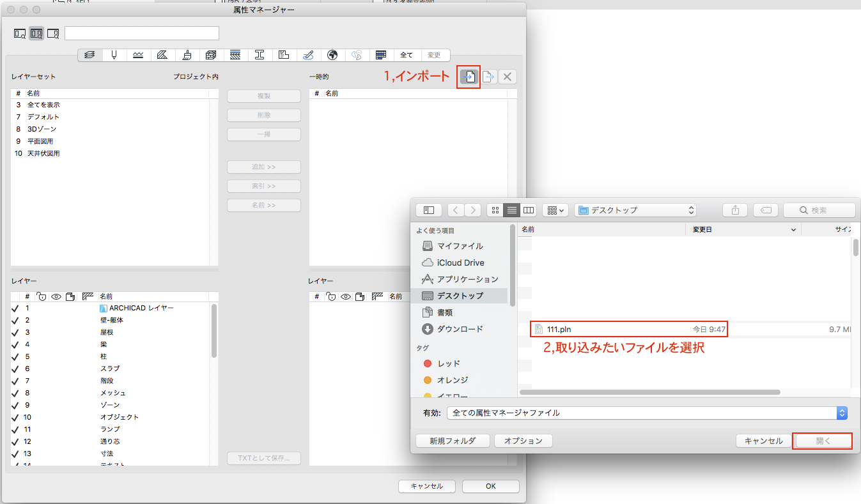Toggle checkmark of layer ゾーン
This screenshot has width=861, height=504.
click(x=15, y=406)
